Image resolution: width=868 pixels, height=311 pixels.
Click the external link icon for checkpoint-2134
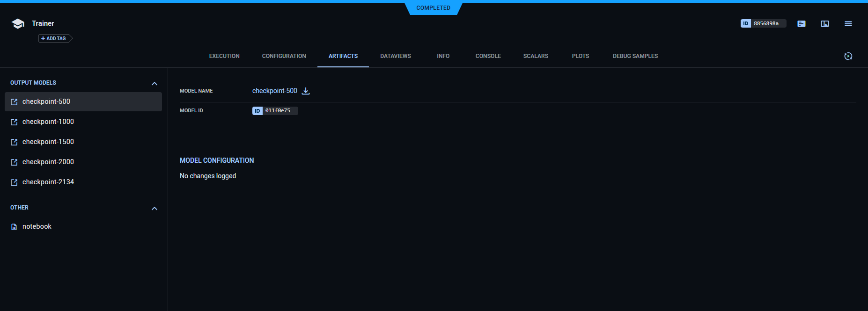pos(14,182)
